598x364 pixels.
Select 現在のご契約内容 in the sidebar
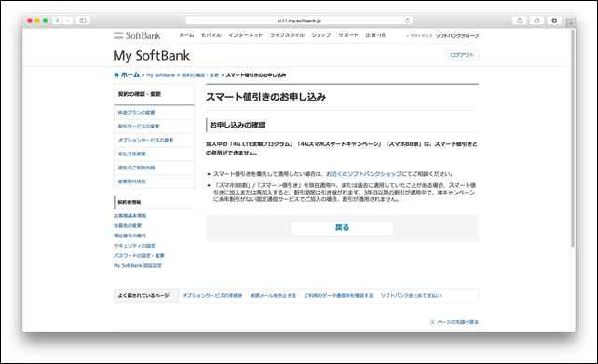tap(154, 168)
